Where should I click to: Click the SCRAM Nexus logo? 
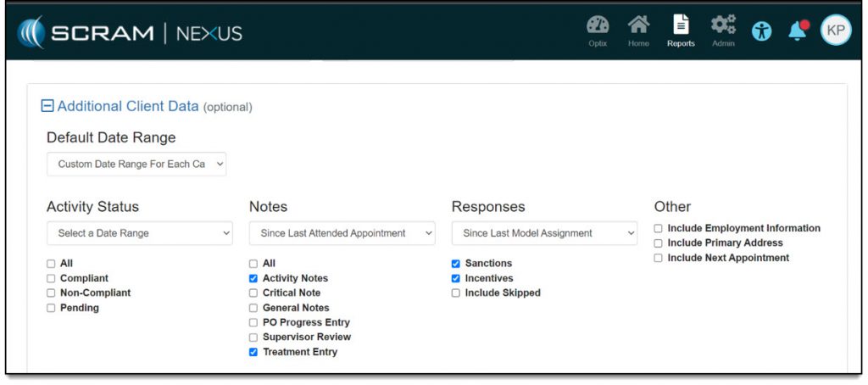tap(131, 33)
